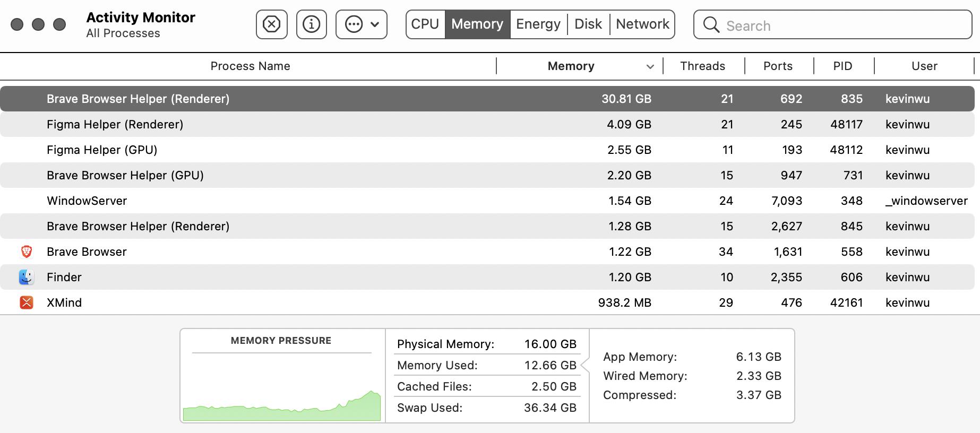Select the WindowServer process row
This screenshot has height=433, width=980.
point(319,201)
